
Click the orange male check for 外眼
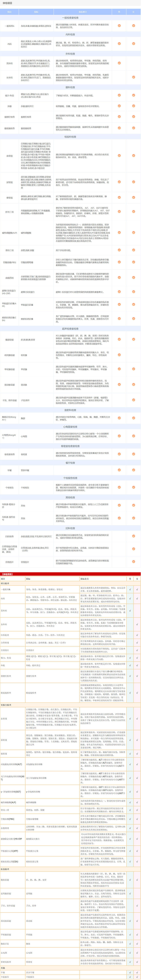coord(119,106)
